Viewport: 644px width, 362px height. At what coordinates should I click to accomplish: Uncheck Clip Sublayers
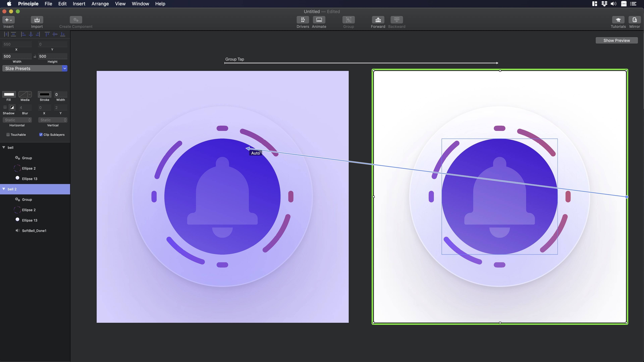(41, 135)
